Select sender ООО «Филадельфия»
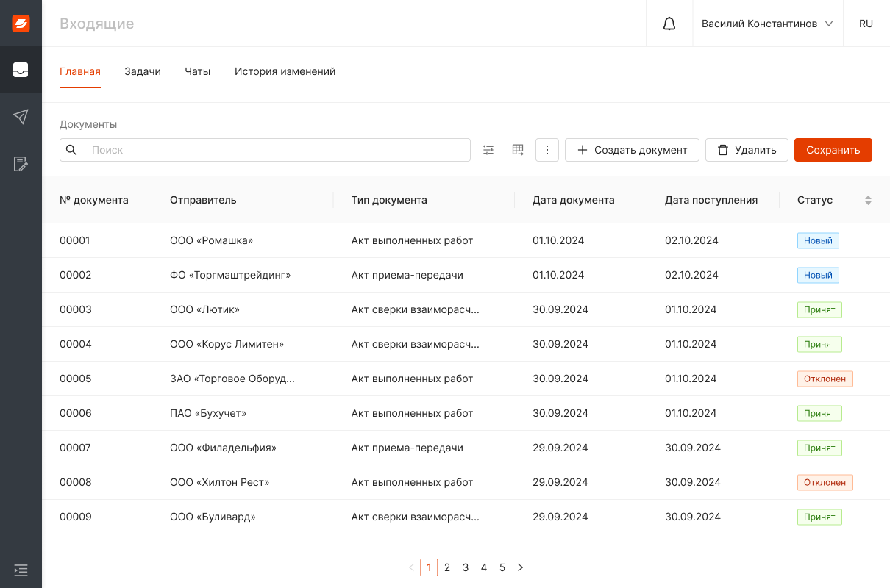 223,448
